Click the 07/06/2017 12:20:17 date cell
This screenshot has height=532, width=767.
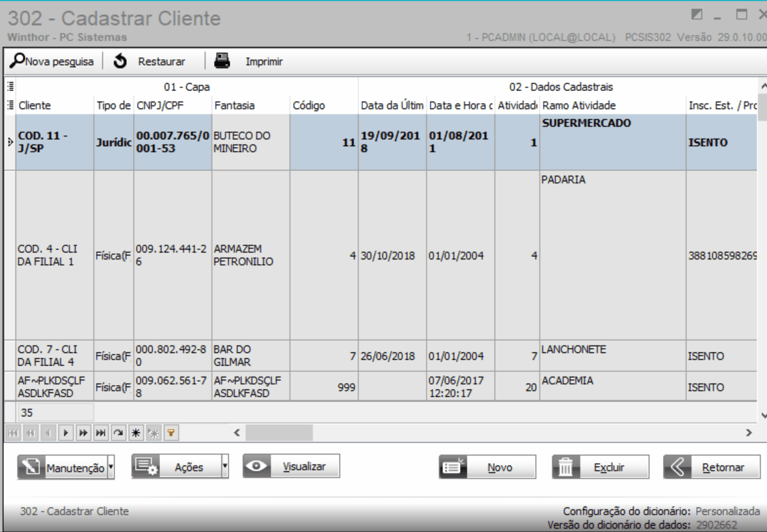461,386
